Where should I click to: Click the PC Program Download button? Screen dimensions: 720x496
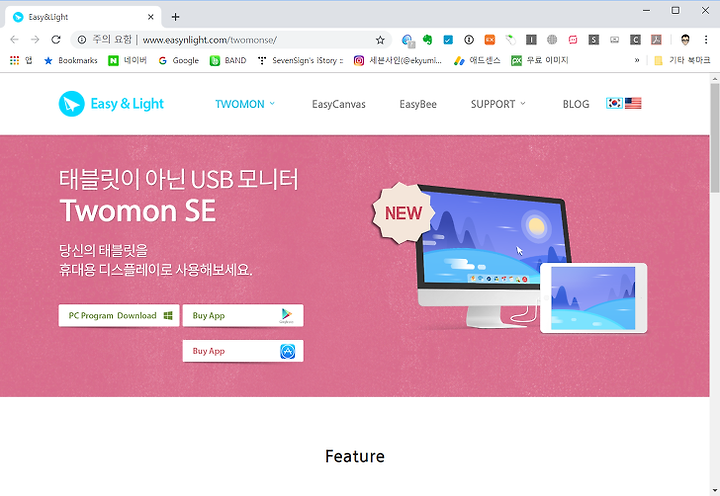(x=119, y=316)
